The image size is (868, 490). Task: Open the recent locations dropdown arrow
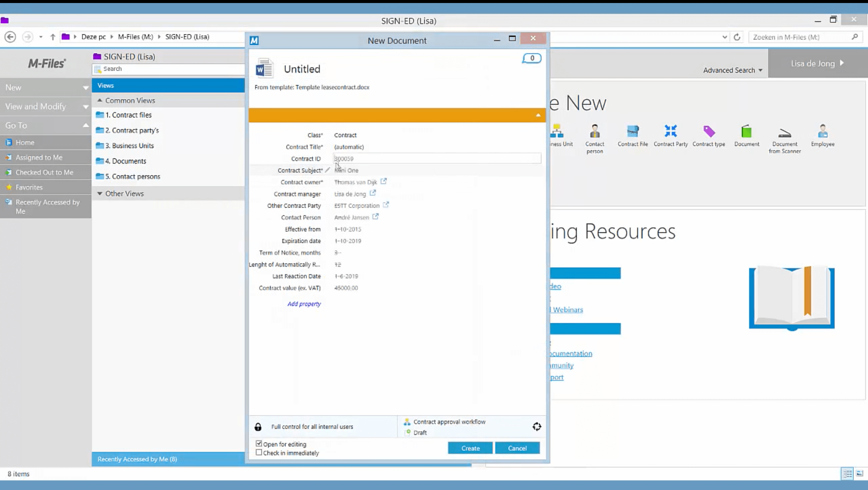(x=41, y=37)
